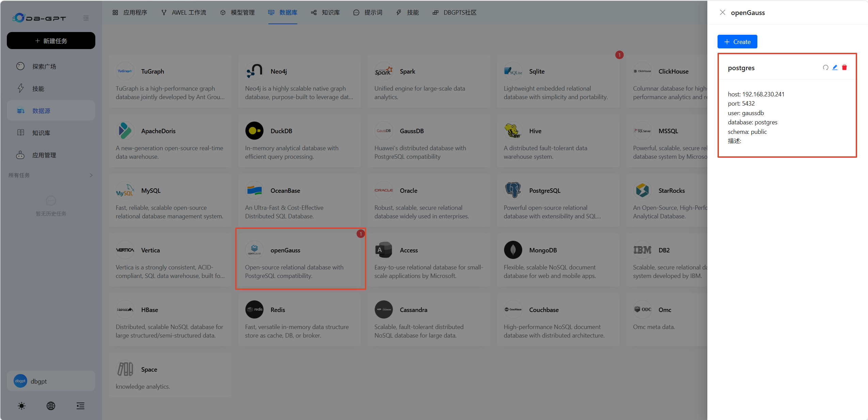
Task: Open 探索广场 in the sidebar
Action: tap(51, 66)
